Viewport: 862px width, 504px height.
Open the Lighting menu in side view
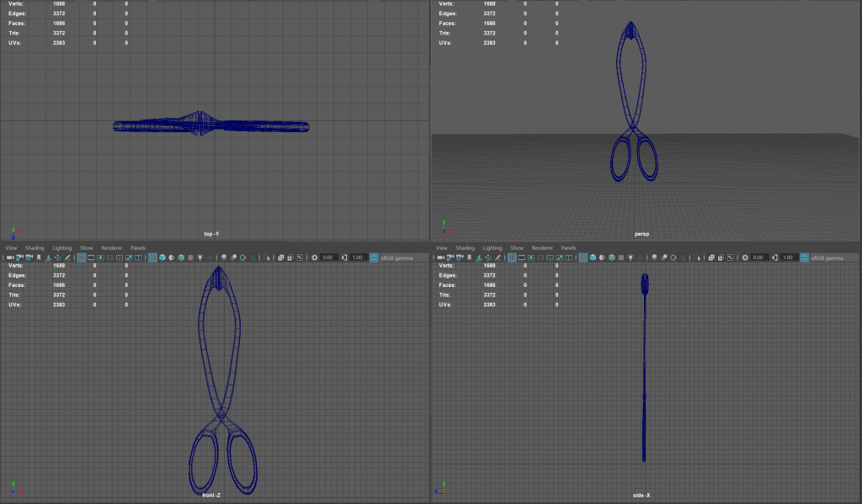click(492, 248)
